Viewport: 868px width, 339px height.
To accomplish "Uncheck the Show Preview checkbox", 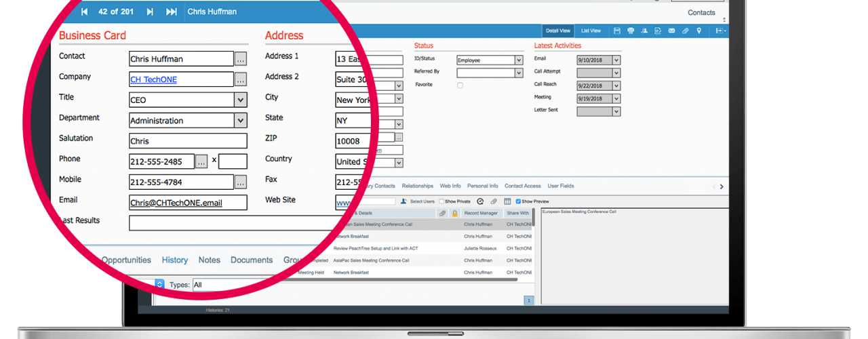I will pyautogui.click(x=519, y=201).
